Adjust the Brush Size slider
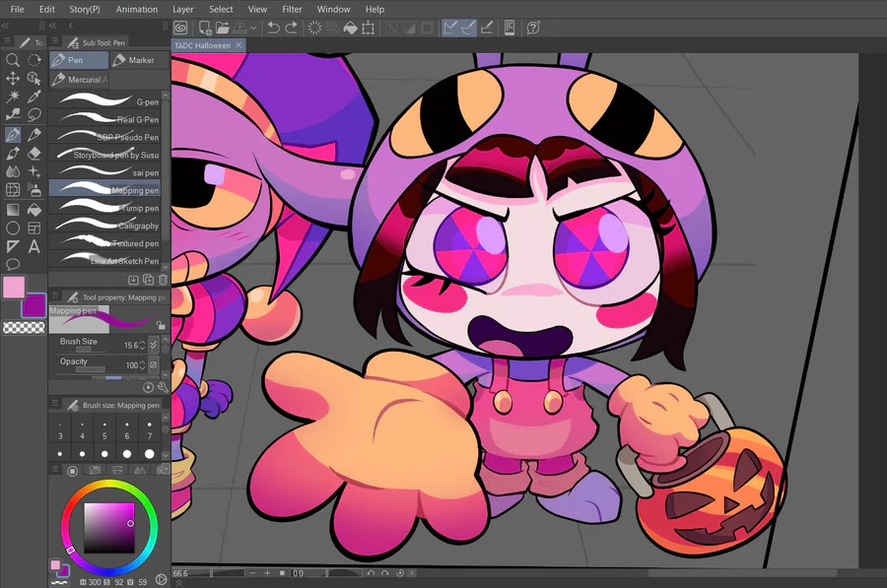Screen dimensions: 887x588 point(83,350)
